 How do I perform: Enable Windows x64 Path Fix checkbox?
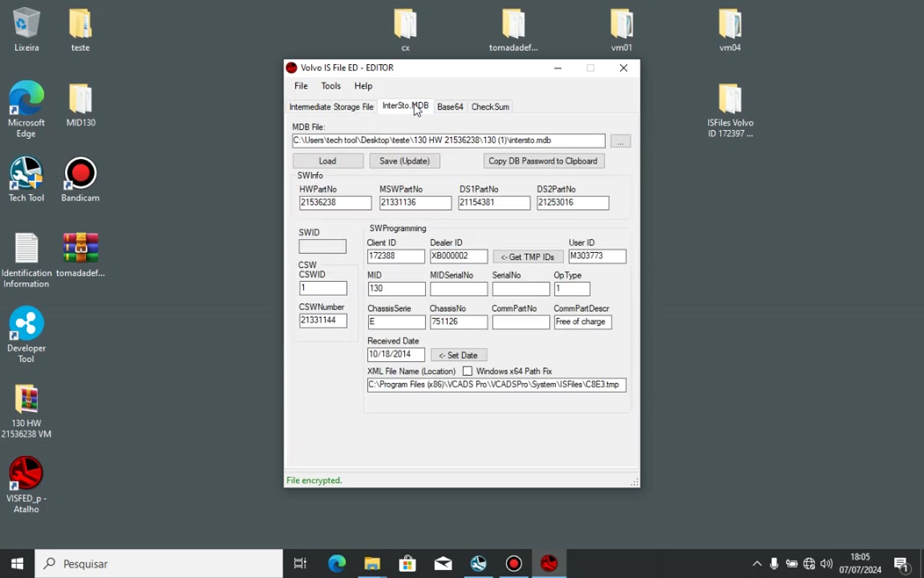coord(467,371)
